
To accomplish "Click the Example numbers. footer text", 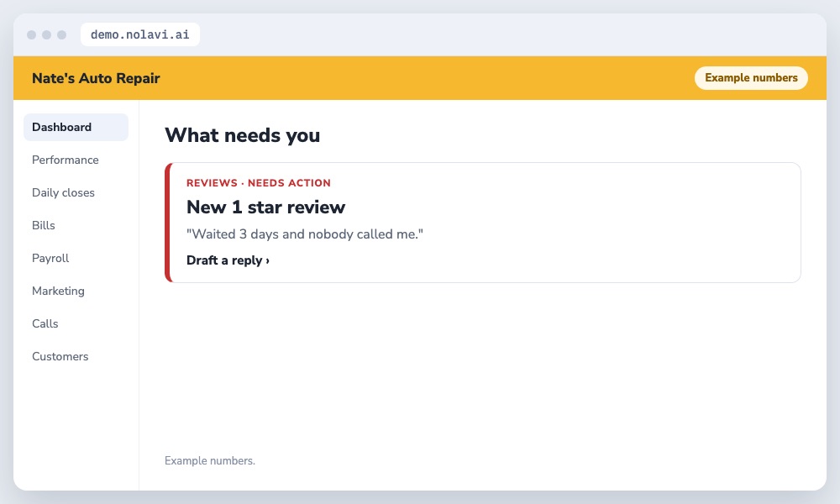I will click(x=209, y=460).
